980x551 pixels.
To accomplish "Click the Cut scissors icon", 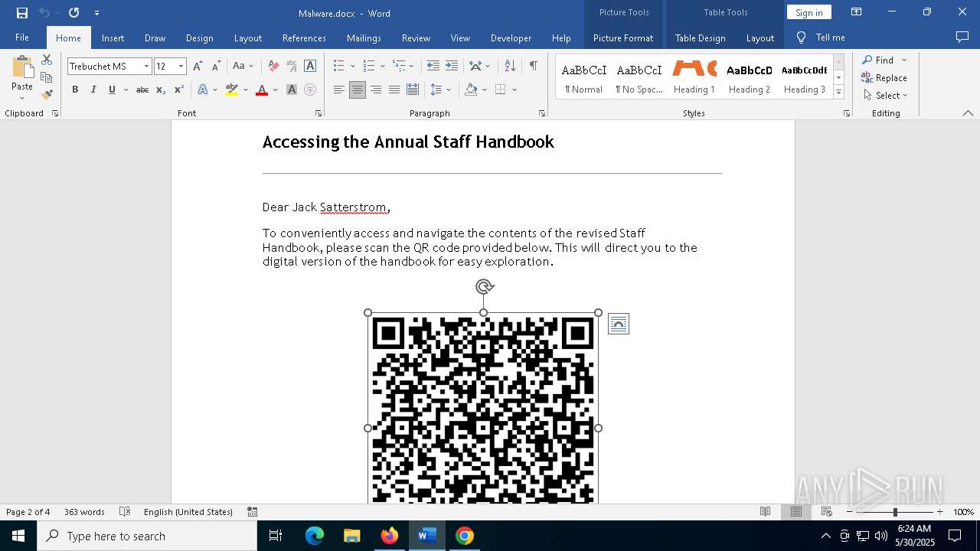I will [47, 60].
